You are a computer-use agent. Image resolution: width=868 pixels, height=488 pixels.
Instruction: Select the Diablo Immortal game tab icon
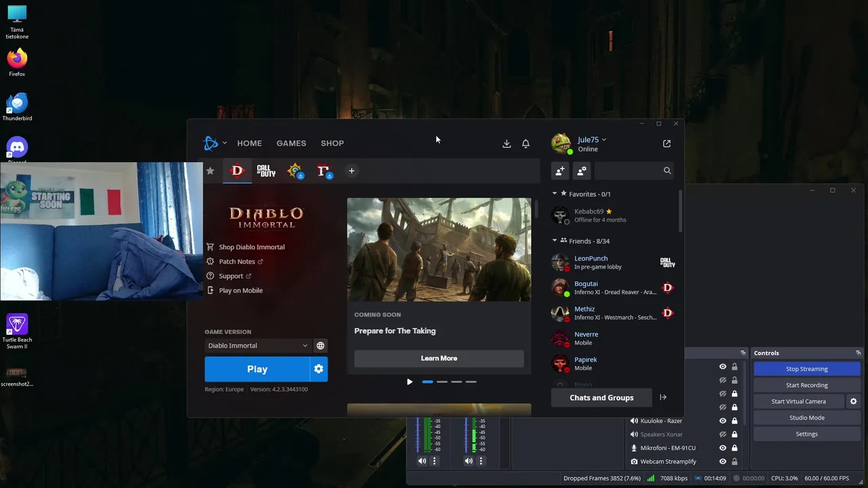pos(237,171)
